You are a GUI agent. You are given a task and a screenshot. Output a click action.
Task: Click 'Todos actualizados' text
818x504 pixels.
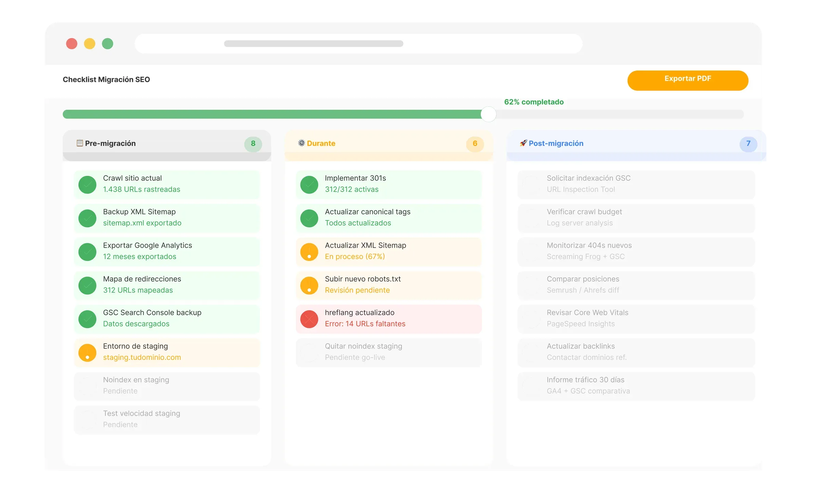coord(358,223)
